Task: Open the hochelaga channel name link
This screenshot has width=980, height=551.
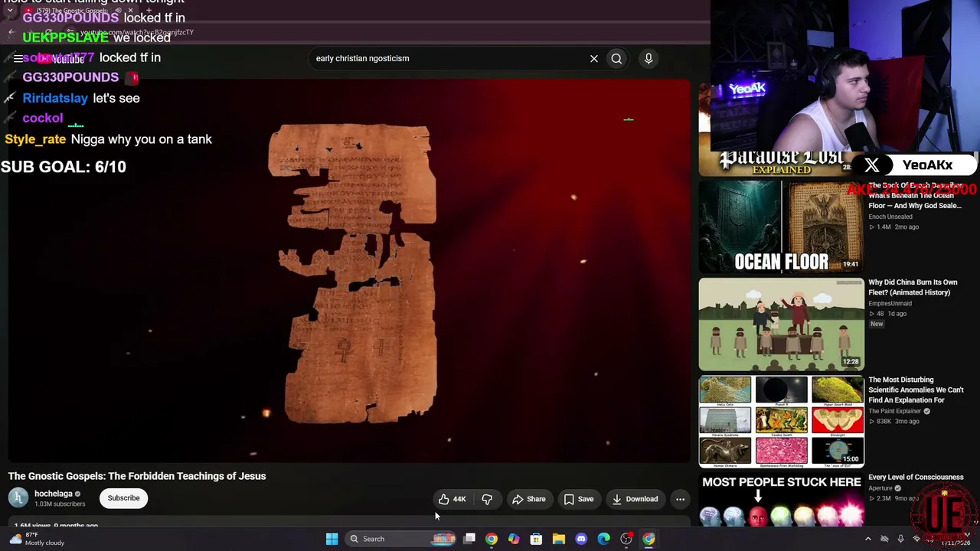Action: pyautogui.click(x=53, y=494)
